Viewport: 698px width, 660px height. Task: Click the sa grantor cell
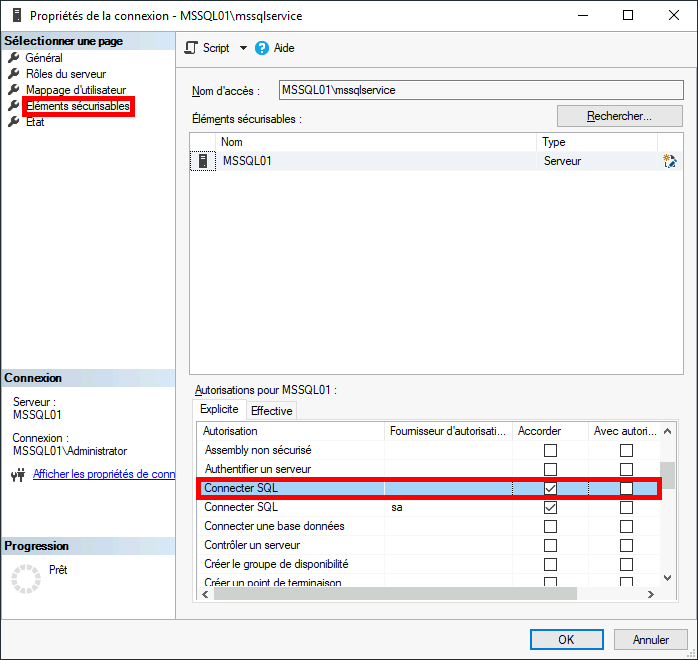[448, 507]
